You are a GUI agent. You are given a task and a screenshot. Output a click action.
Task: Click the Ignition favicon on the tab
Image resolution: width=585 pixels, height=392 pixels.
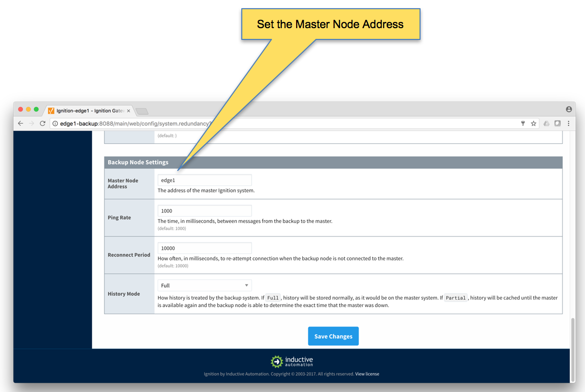pos(51,111)
